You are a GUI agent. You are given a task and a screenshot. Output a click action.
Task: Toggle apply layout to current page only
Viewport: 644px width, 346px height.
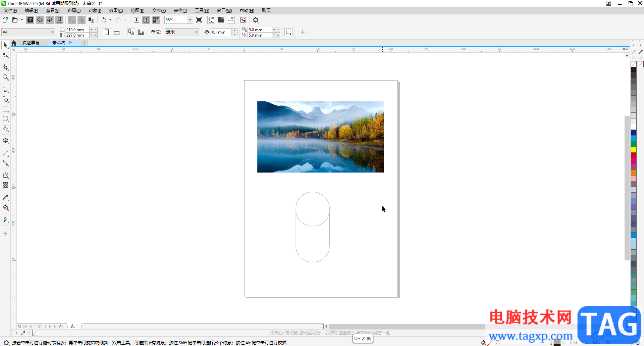[x=141, y=32]
